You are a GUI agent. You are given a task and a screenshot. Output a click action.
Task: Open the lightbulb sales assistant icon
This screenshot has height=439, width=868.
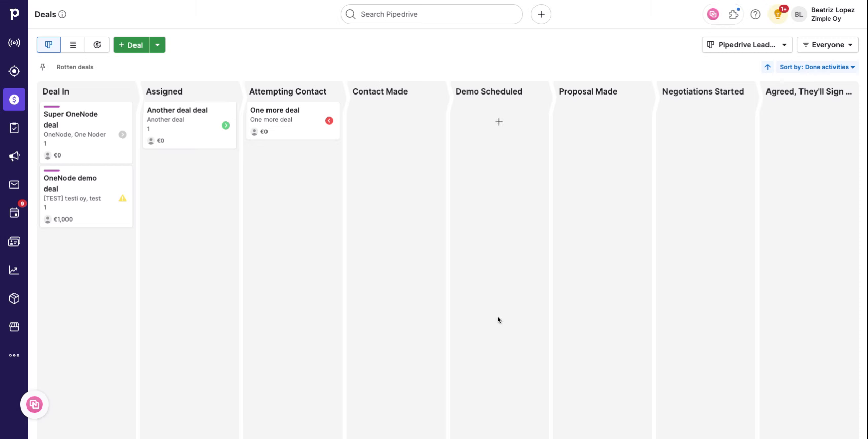point(777,14)
